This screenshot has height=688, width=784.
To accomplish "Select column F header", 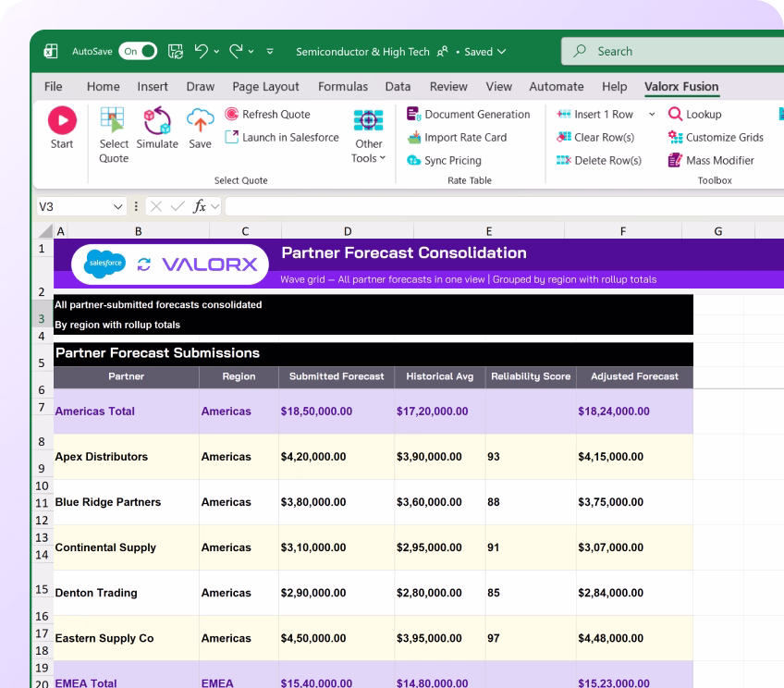I will 623,231.
